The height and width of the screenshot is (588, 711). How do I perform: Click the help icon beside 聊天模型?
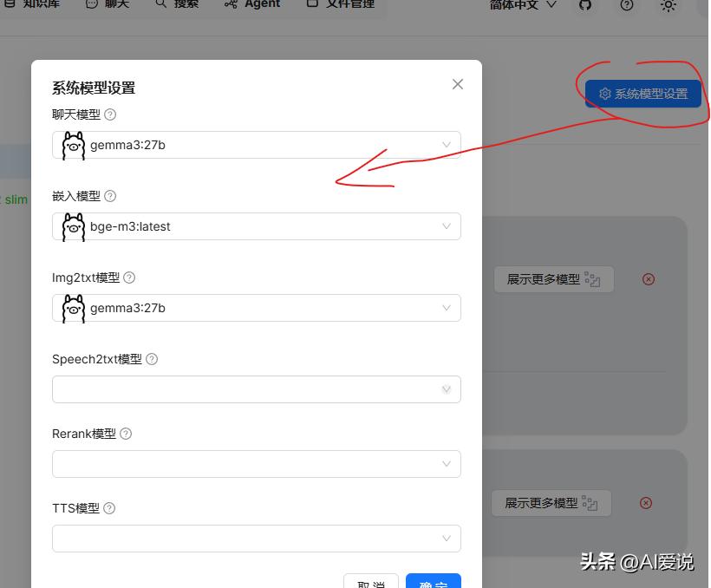pos(110,114)
